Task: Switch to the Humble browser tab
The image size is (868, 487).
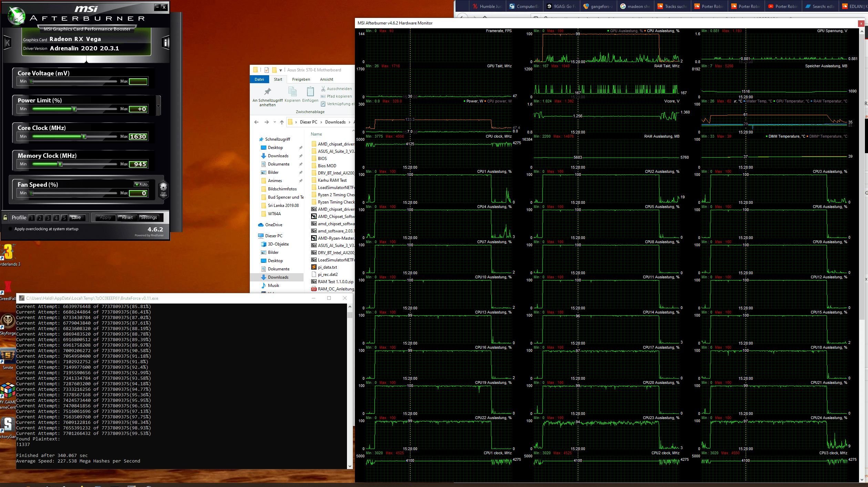Action: pos(488,6)
